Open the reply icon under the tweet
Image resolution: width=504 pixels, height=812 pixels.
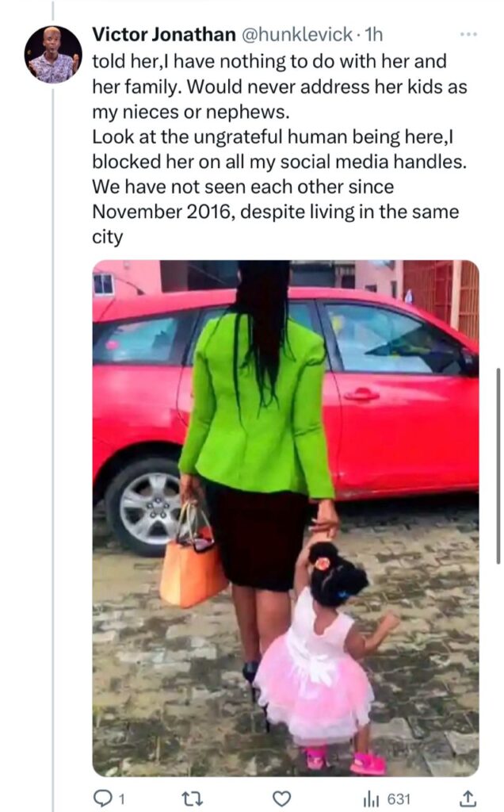[104, 799]
